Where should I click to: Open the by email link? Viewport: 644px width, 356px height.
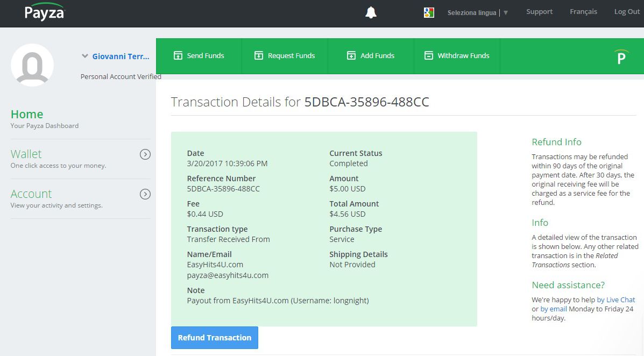553,309
